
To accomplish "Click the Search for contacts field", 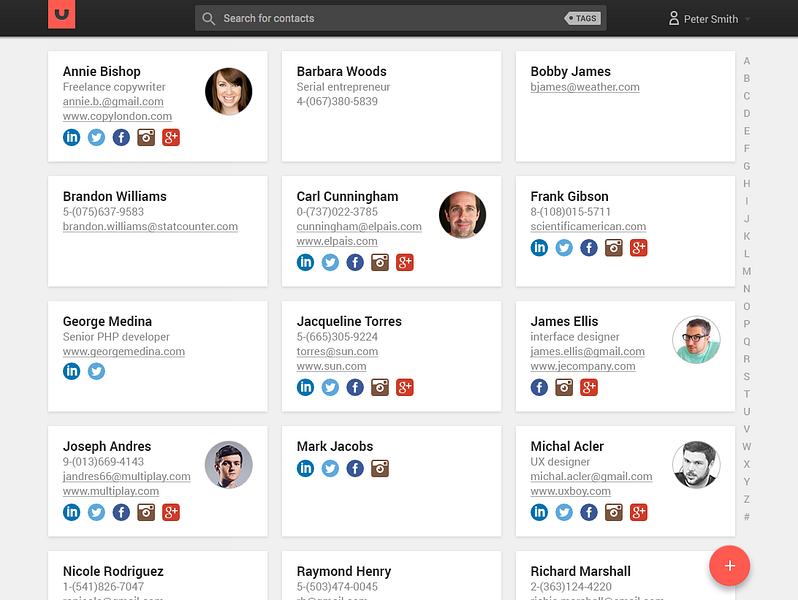I will click(401, 18).
